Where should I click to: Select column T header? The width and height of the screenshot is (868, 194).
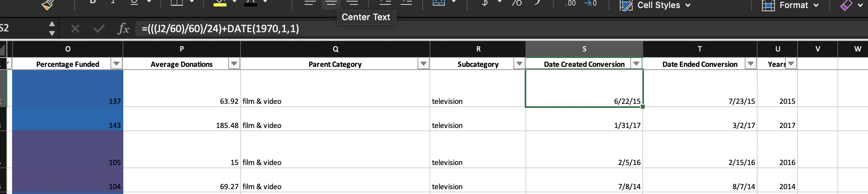700,49
